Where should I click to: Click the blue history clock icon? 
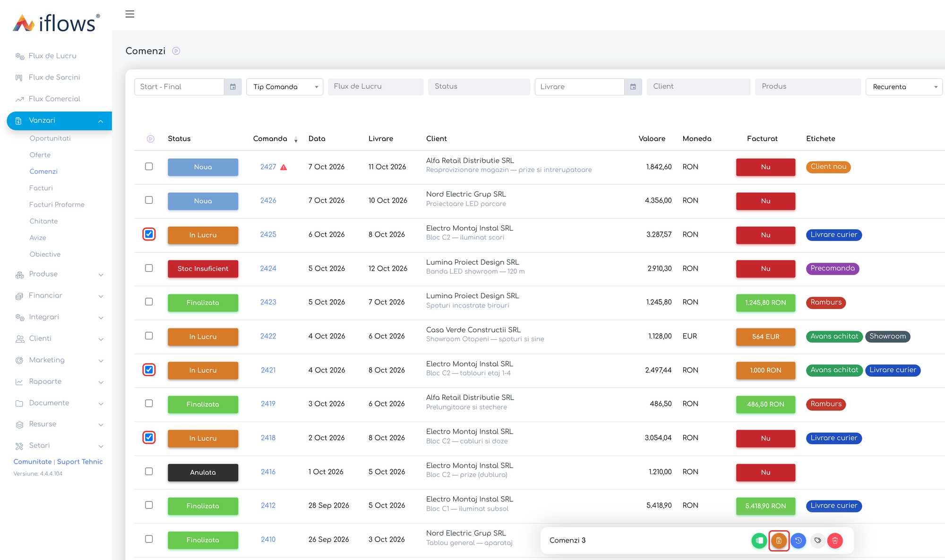click(x=798, y=540)
